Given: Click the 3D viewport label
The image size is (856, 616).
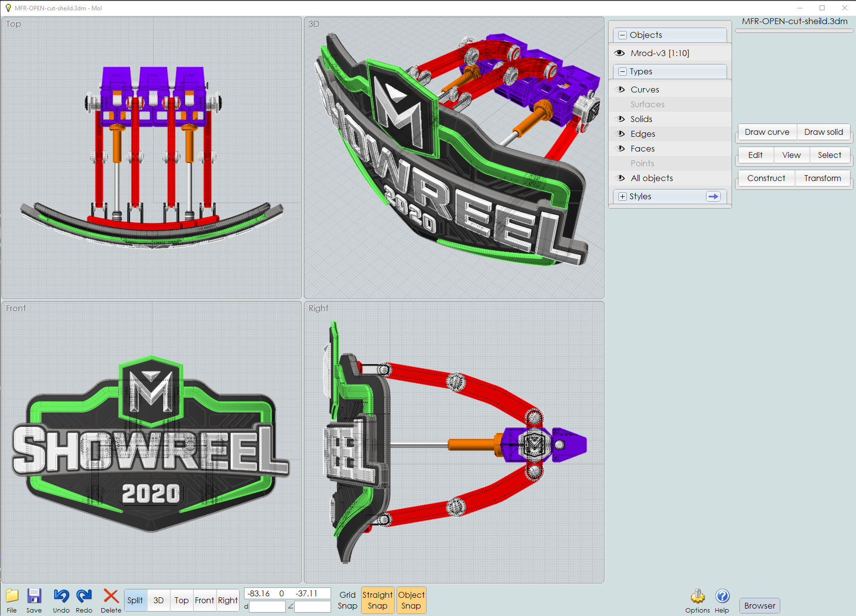Looking at the screenshot, I should click(x=314, y=24).
